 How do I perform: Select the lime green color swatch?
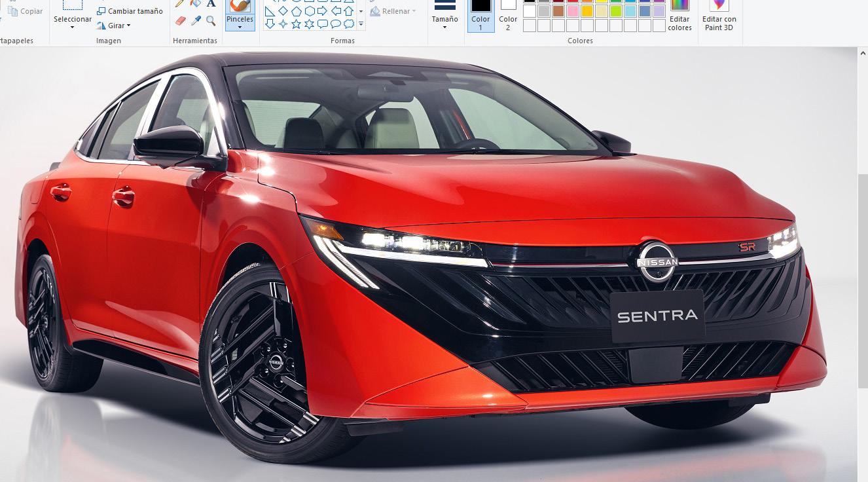(x=616, y=11)
